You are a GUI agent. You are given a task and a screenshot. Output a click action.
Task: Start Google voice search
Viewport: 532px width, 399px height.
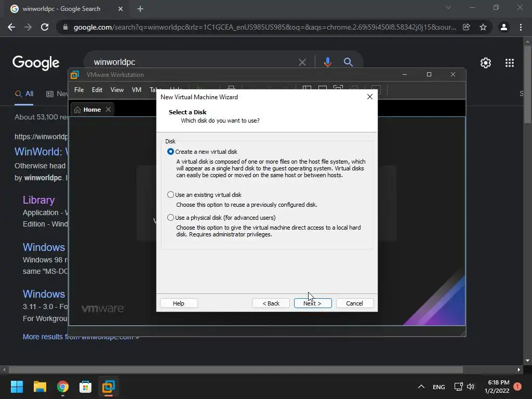click(x=327, y=62)
